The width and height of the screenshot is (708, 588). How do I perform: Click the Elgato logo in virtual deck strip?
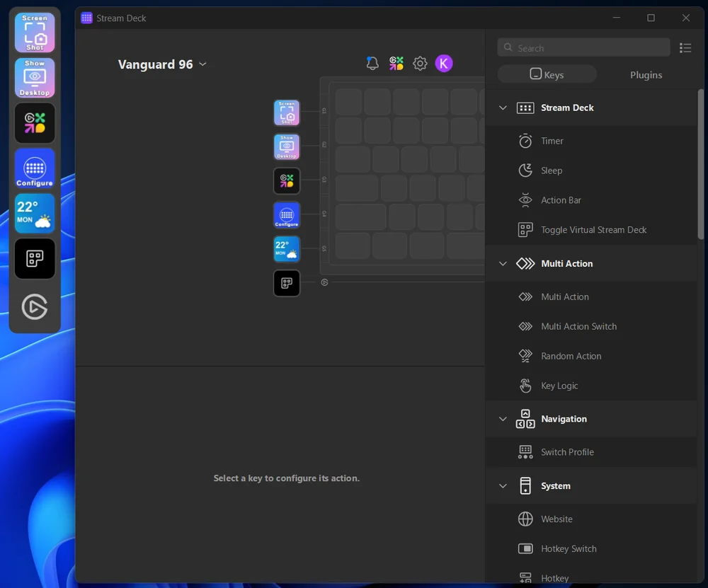pyautogui.click(x=34, y=307)
